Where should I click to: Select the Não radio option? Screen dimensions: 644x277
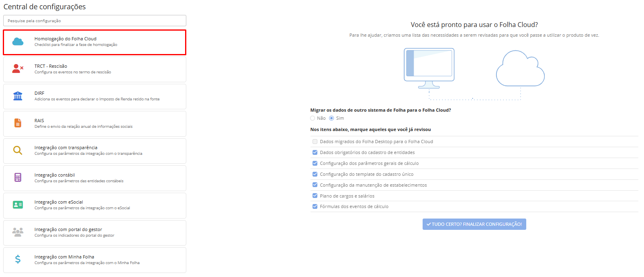click(313, 118)
